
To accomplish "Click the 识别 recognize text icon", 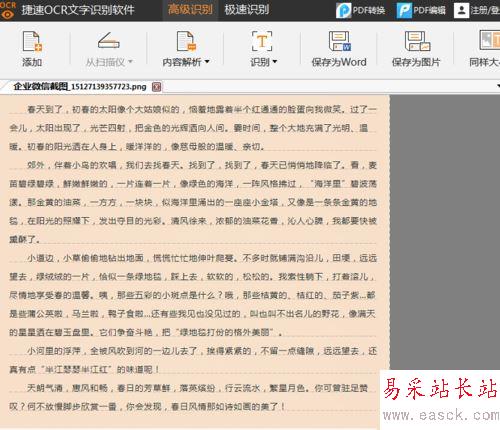I will [x=262, y=41].
